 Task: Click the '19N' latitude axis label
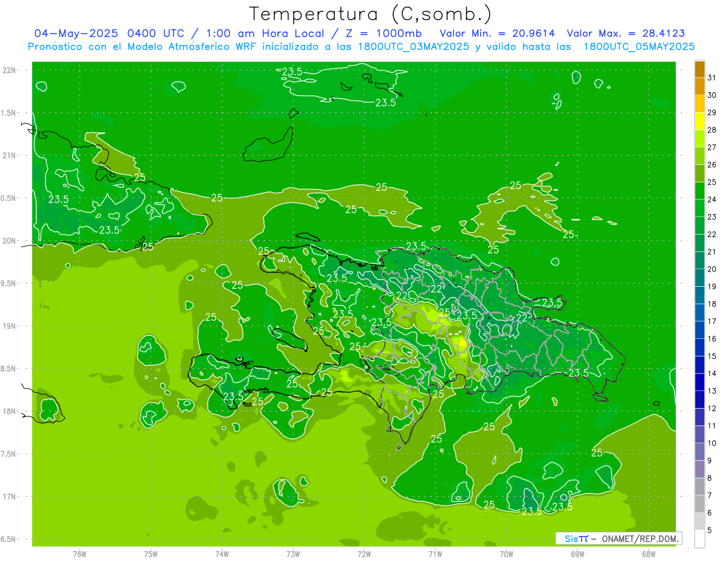point(9,326)
